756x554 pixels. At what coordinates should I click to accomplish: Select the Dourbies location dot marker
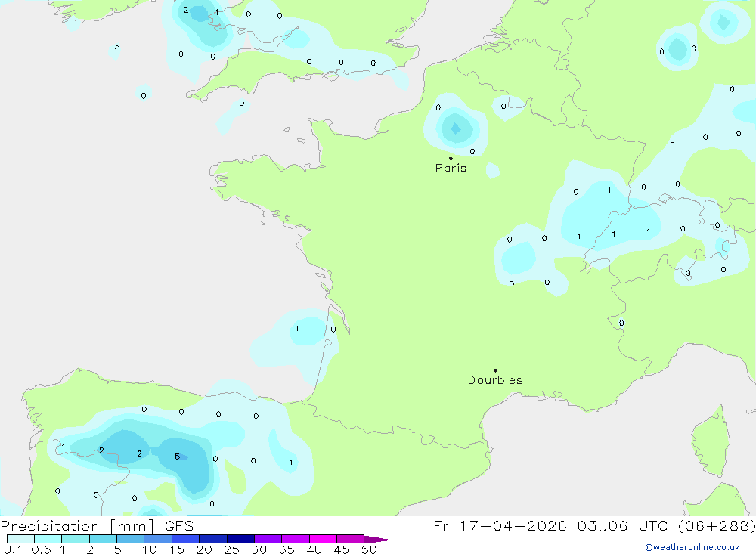point(495,370)
